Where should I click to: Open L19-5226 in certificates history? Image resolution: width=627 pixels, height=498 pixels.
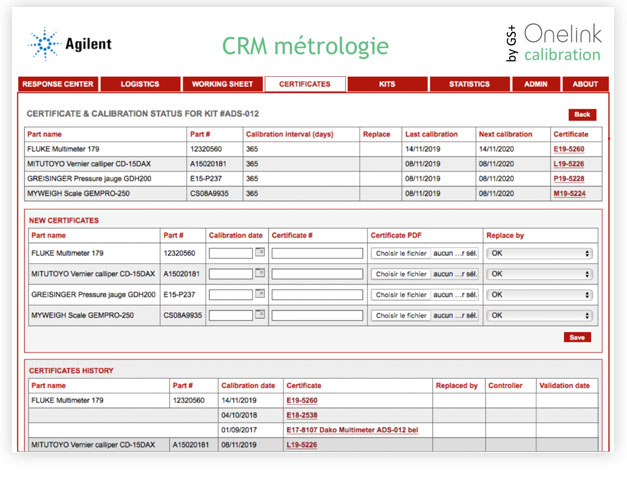(x=302, y=445)
